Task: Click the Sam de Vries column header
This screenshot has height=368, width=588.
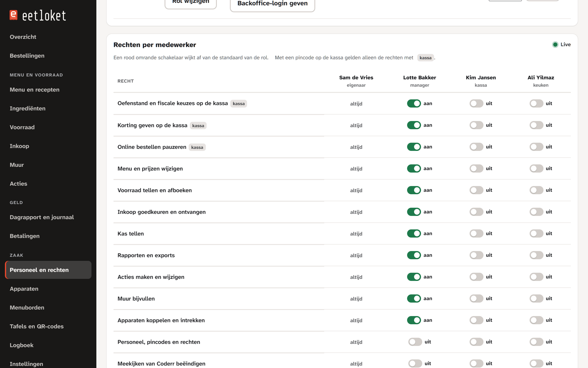Action: (356, 81)
